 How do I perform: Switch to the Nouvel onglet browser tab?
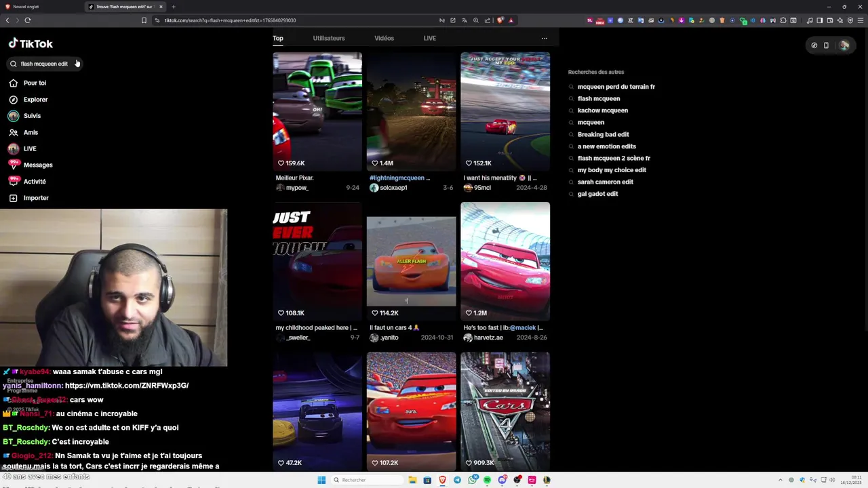coord(41,7)
